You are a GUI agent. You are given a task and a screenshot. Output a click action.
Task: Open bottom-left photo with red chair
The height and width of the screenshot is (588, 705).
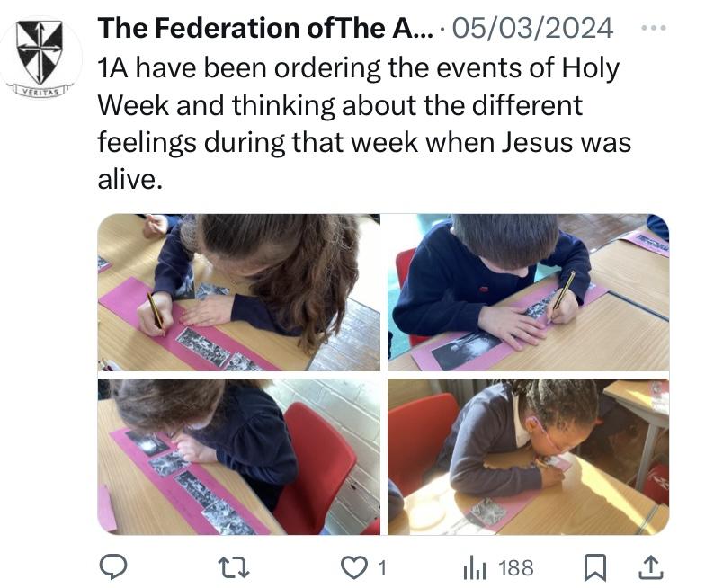(x=239, y=456)
